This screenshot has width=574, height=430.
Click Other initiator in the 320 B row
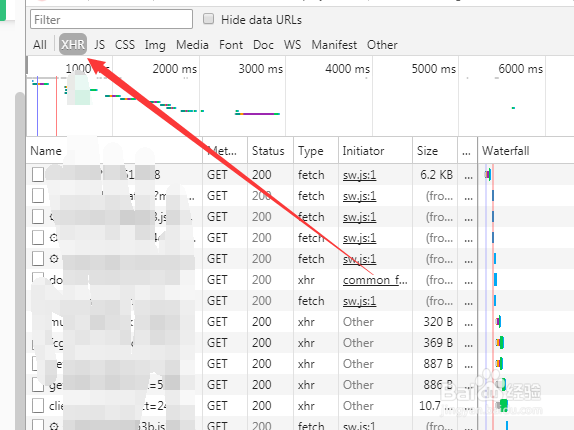358,322
